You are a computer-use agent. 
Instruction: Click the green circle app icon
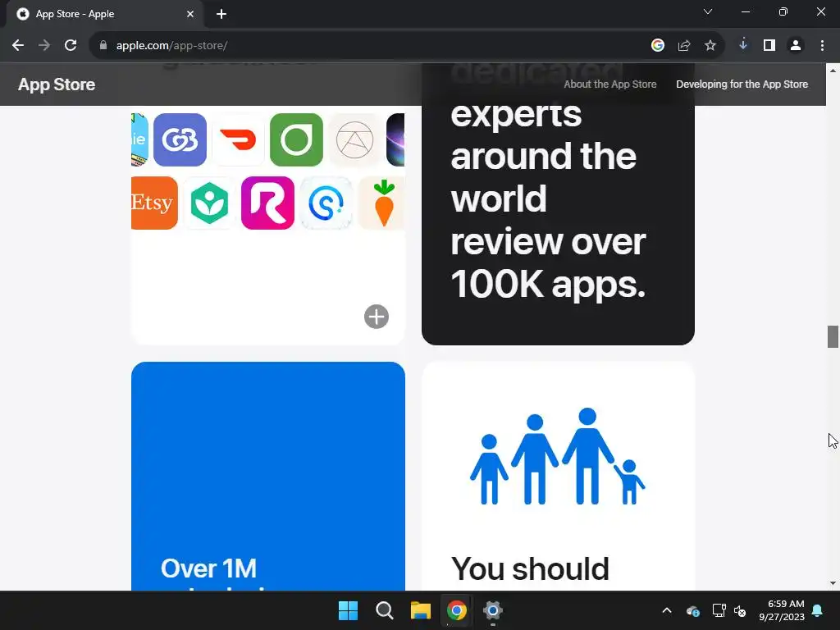(296, 139)
